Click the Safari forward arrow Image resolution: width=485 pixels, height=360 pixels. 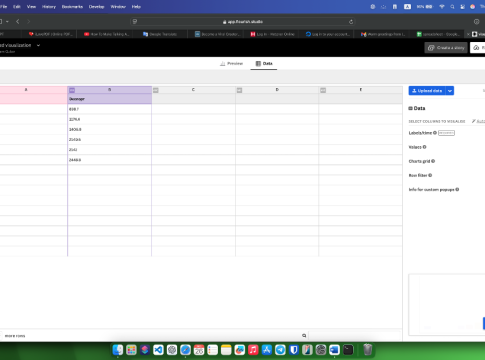coord(29,21)
